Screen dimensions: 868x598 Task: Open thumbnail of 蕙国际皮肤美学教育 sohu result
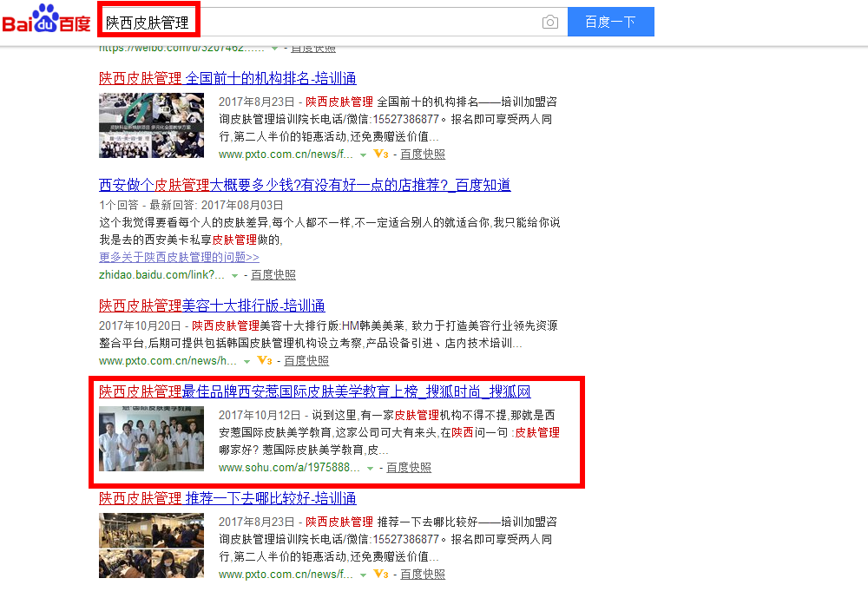click(x=151, y=438)
